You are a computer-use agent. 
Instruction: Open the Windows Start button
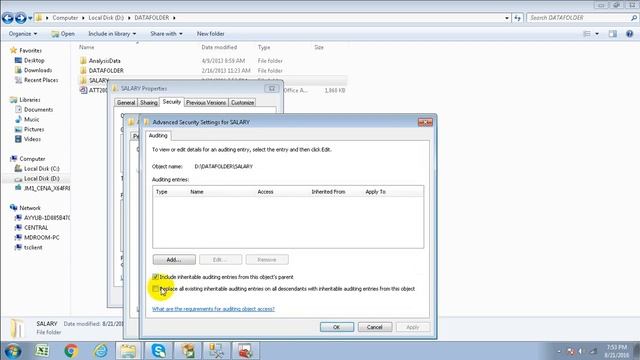[12, 351]
